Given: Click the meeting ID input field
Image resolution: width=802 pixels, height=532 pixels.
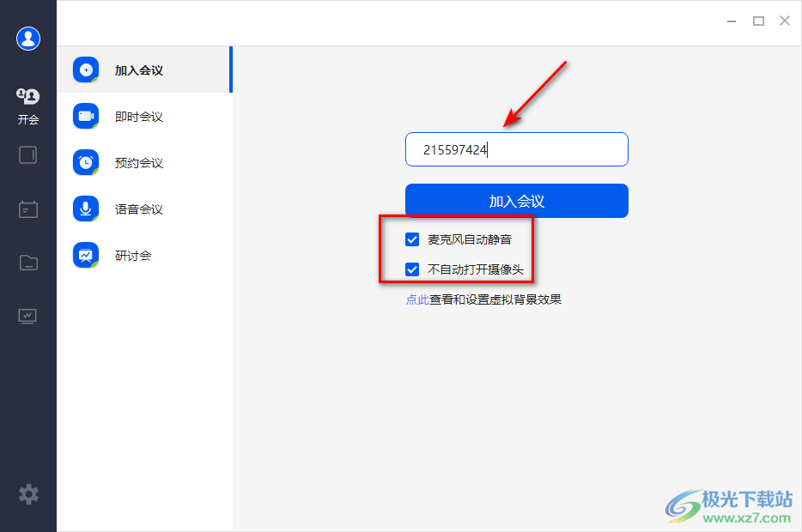Looking at the screenshot, I should (x=517, y=149).
